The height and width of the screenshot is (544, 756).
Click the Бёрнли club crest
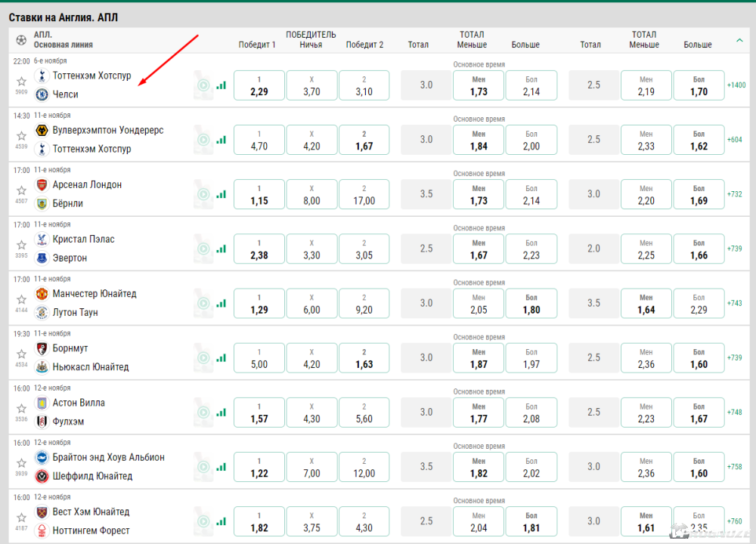pyautogui.click(x=42, y=203)
